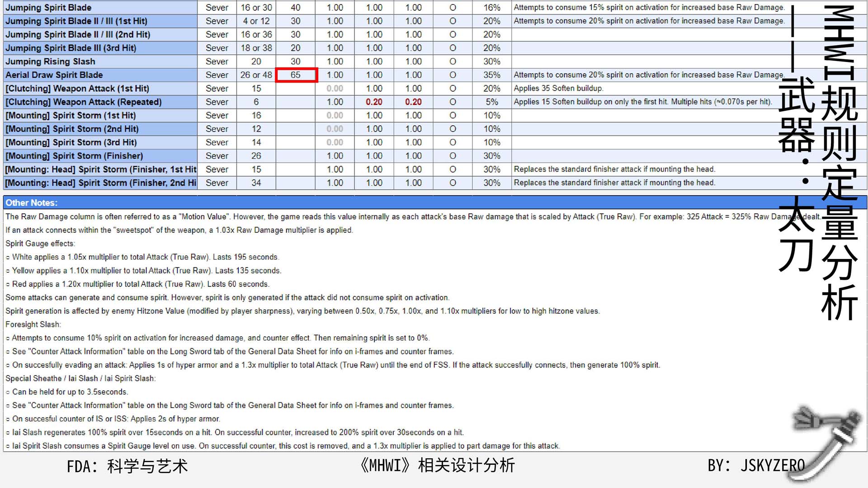
Task: Click the 35% value in Aerial Draw row
Action: tap(491, 75)
